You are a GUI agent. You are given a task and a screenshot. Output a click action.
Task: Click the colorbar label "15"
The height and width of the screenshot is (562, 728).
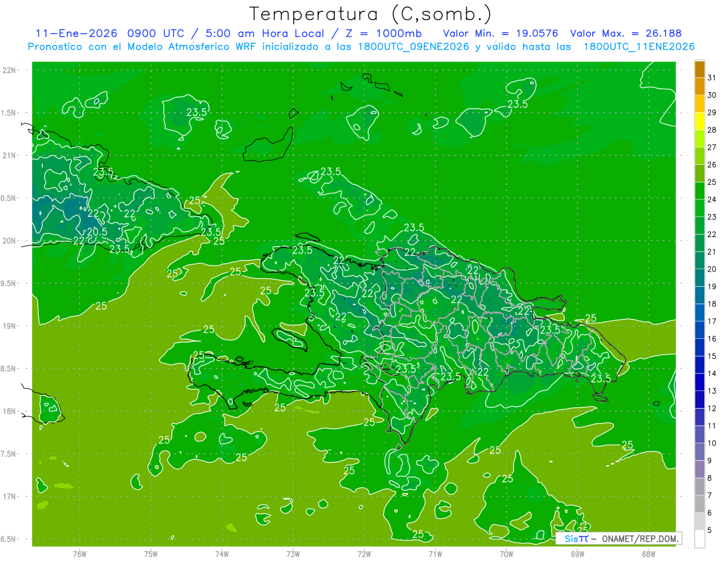712,356
